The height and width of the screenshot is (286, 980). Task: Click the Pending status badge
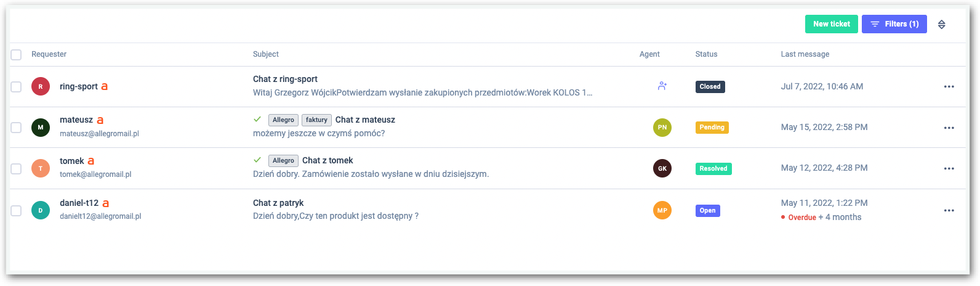click(712, 128)
